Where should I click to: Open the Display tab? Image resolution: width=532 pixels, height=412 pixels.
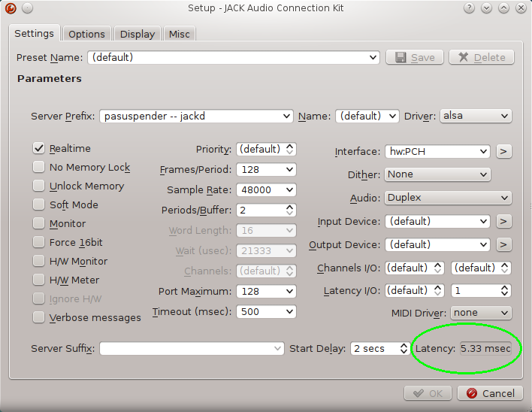click(x=138, y=34)
